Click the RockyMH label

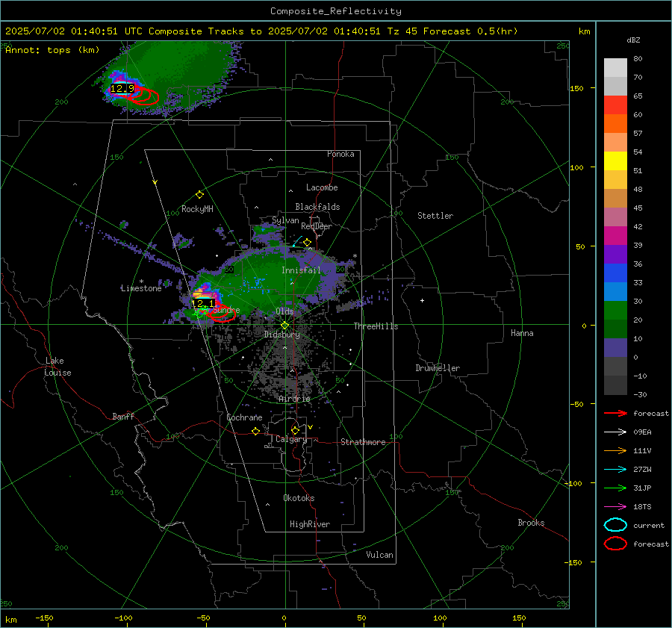pos(197,209)
